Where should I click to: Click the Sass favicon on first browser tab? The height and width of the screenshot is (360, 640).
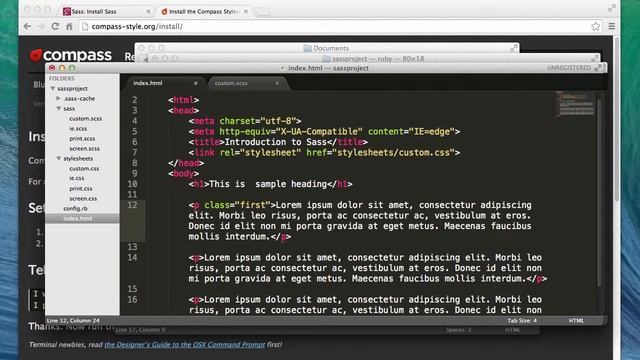[x=67, y=11]
